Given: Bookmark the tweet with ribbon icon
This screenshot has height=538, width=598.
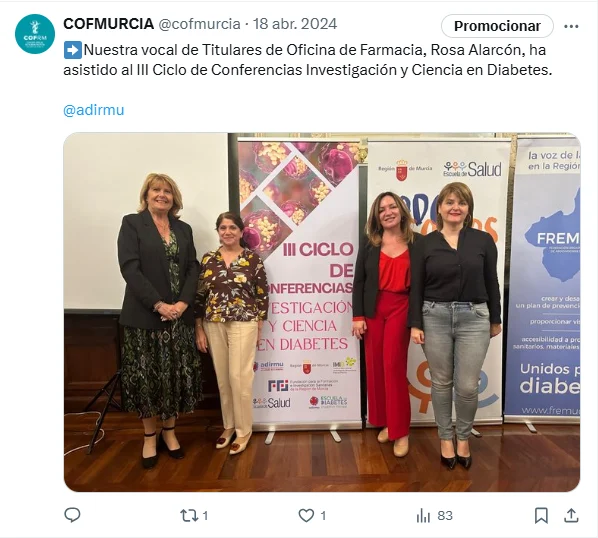Looking at the screenshot, I should point(541,516).
